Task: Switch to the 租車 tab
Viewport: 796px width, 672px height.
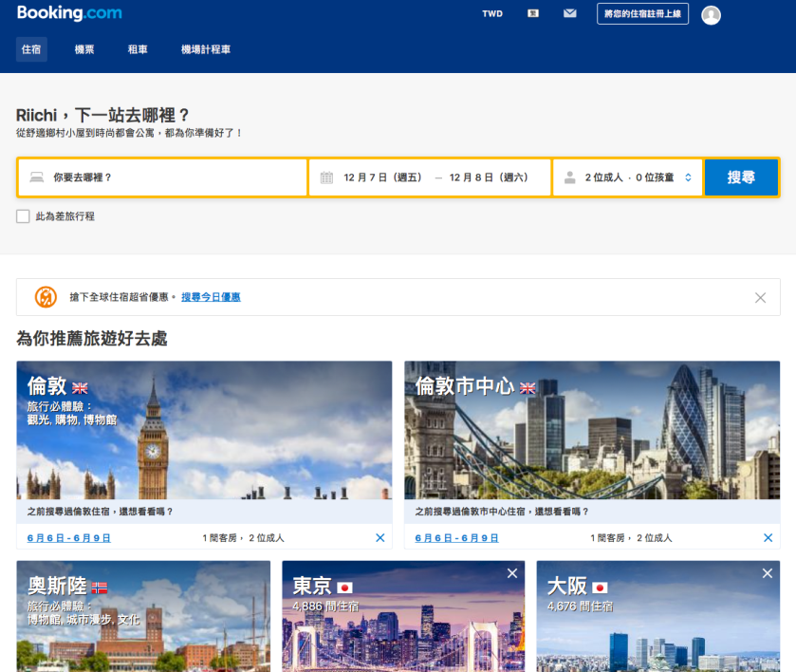Action: coord(138,49)
